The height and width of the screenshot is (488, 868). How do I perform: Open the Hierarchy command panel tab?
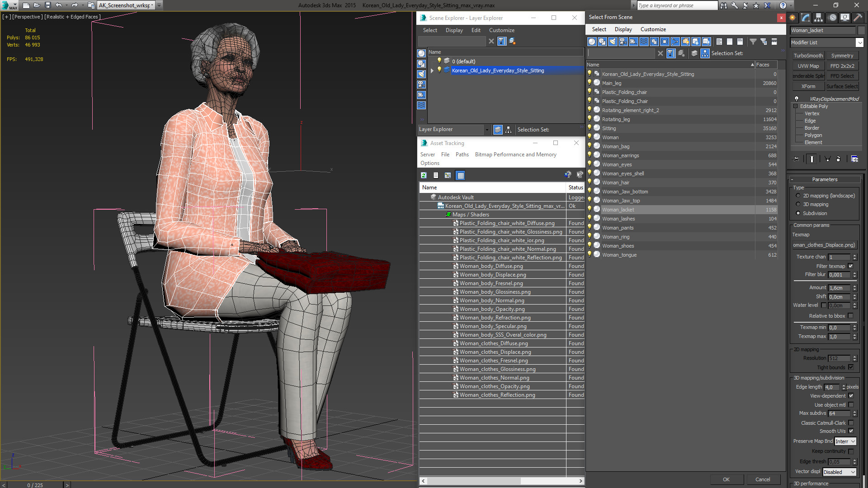[x=818, y=18]
